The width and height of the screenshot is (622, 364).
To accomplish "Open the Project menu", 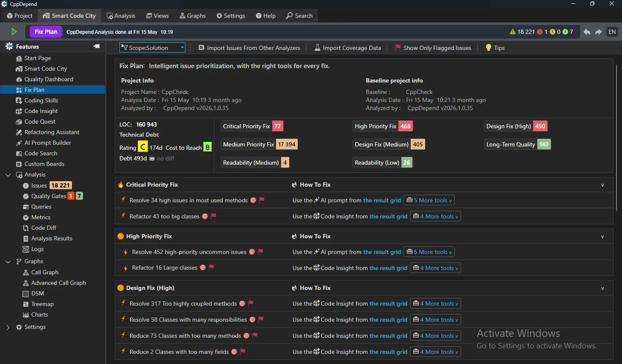I will tap(19, 16).
